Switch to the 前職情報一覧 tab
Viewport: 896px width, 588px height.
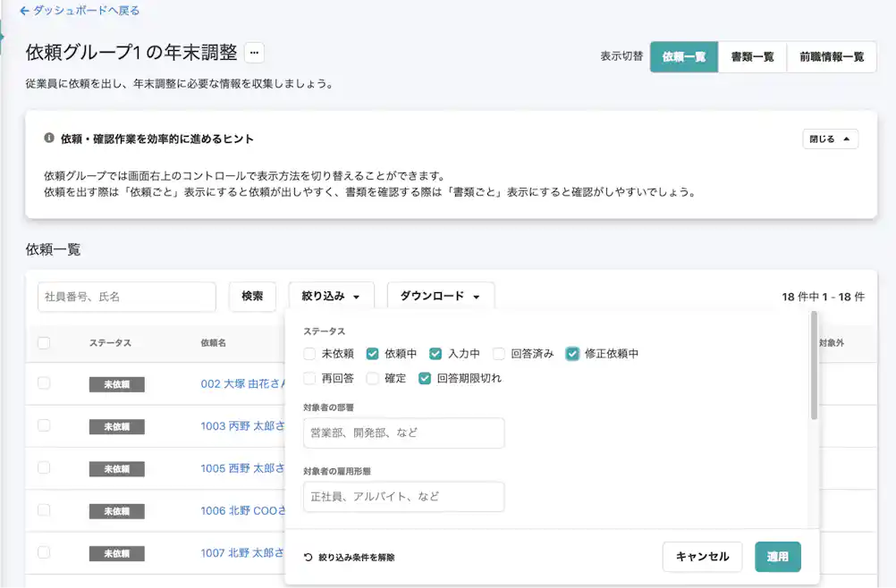click(832, 55)
